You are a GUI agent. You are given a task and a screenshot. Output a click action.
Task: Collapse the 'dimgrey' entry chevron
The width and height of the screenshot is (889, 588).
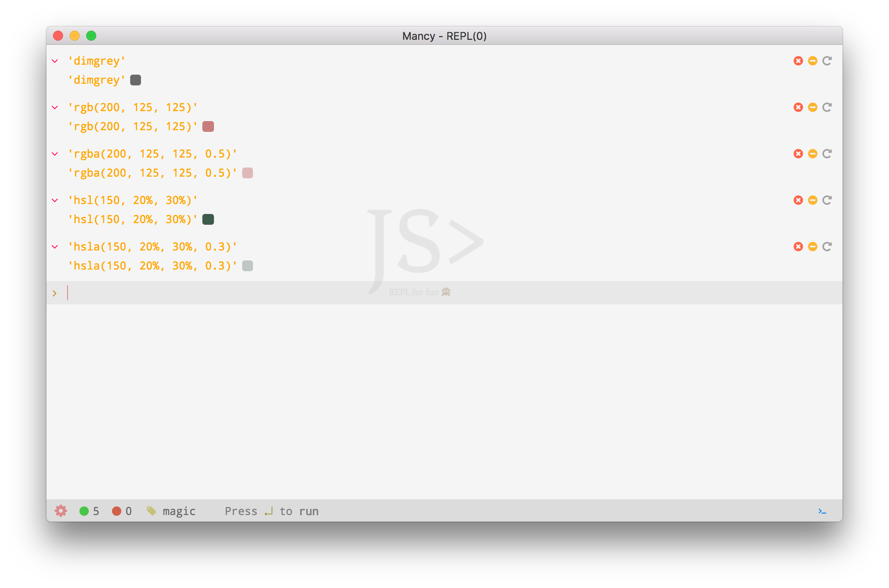tap(55, 61)
